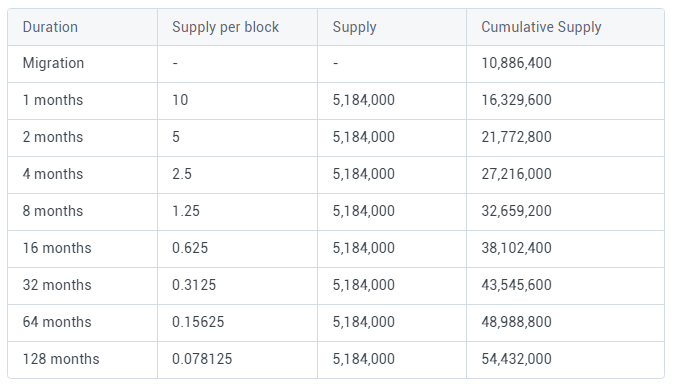Click the 5,184,000 supply in 128 months row

pyautogui.click(x=364, y=359)
